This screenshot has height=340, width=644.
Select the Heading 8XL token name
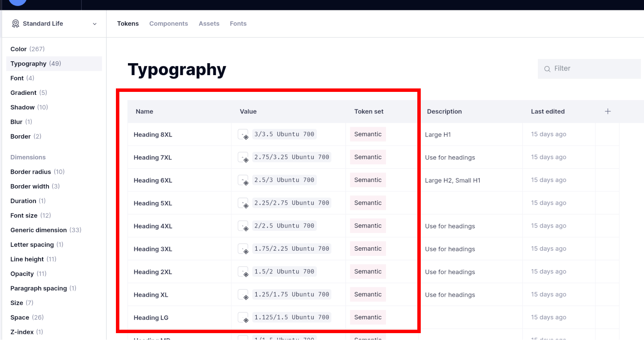click(x=153, y=135)
